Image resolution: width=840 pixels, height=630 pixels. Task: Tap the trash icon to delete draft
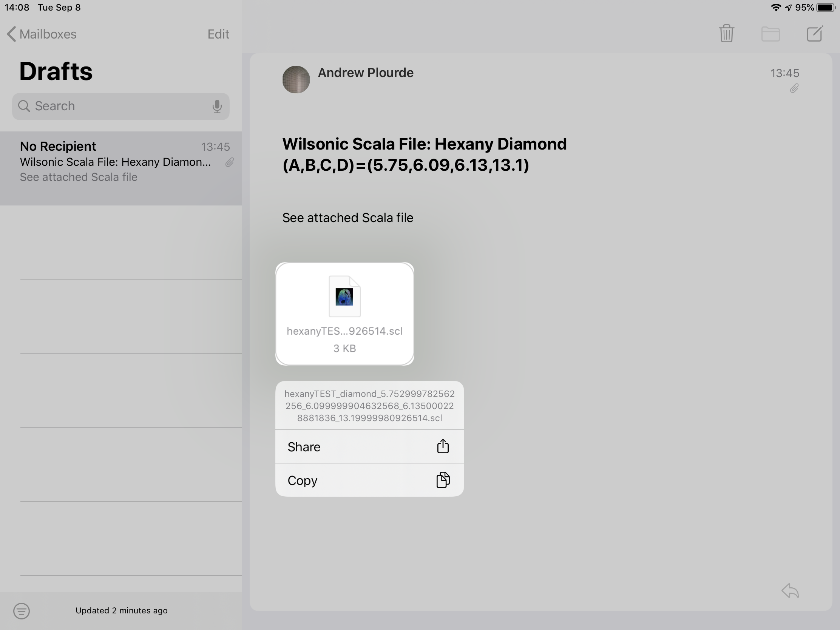(x=726, y=34)
